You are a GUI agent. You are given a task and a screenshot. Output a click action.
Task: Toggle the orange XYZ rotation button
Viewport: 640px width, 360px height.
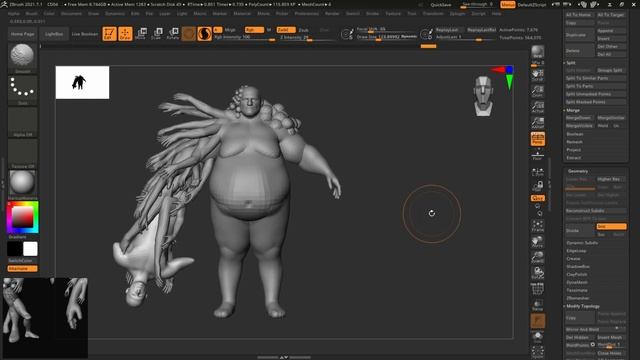pyautogui.click(x=538, y=198)
